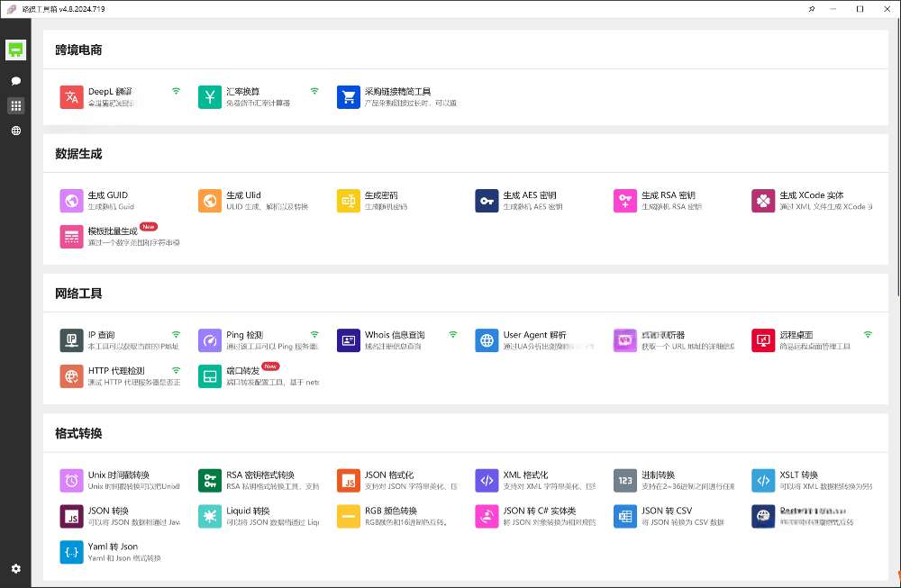Open the Yaml 转 Json icon
This screenshot has height=588, width=901.
(x=72, y=552)
